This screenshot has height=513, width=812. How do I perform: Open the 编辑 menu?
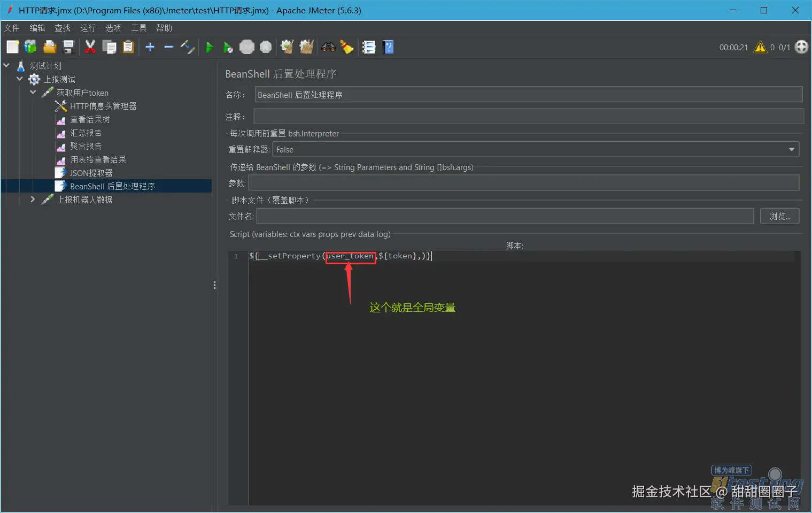tap(37, 28)
